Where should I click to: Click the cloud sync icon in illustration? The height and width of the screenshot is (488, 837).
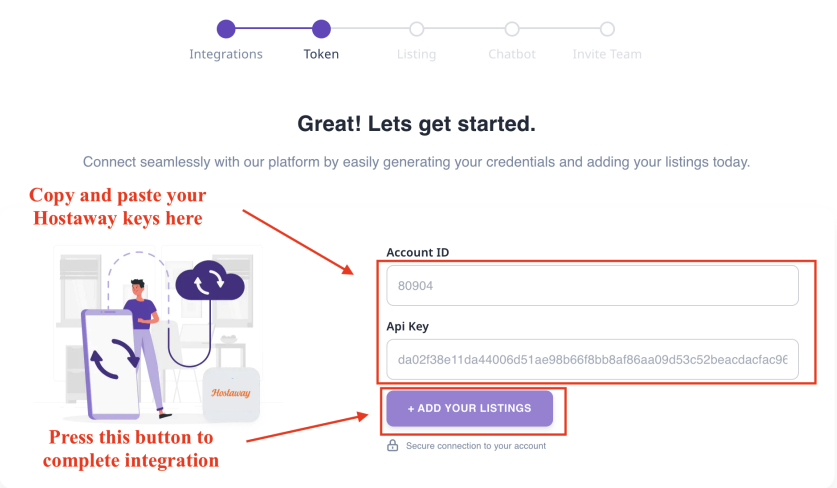pos(210,280)
